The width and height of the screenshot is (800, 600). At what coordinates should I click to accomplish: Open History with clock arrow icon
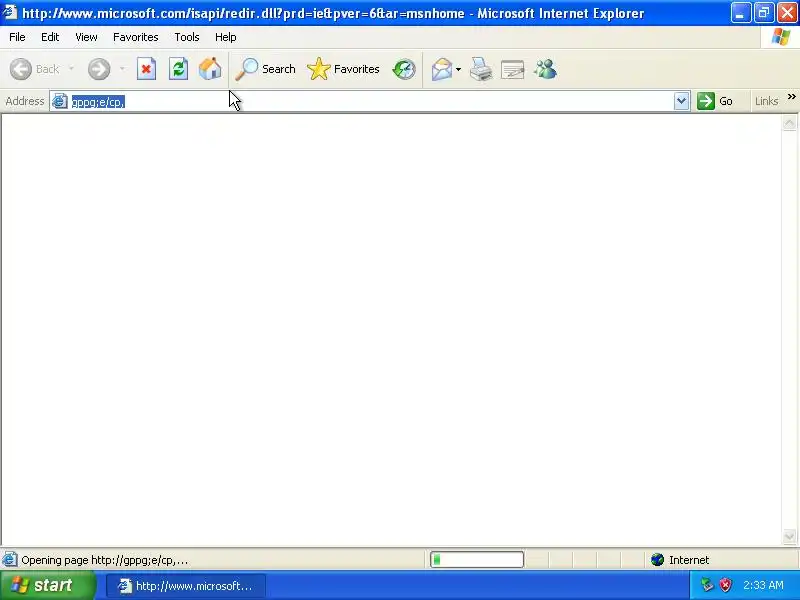click(x=404, y=69)
